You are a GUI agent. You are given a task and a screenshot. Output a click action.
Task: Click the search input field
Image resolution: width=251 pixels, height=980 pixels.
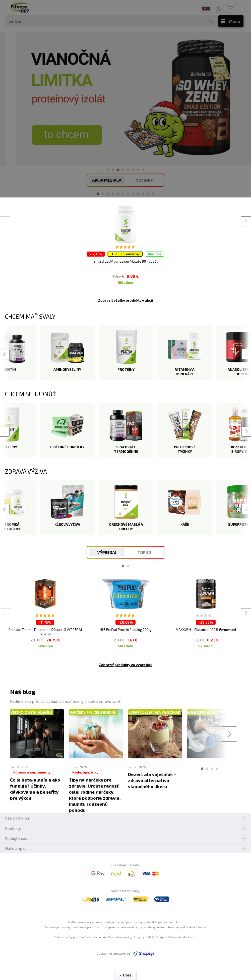point(107,21)
